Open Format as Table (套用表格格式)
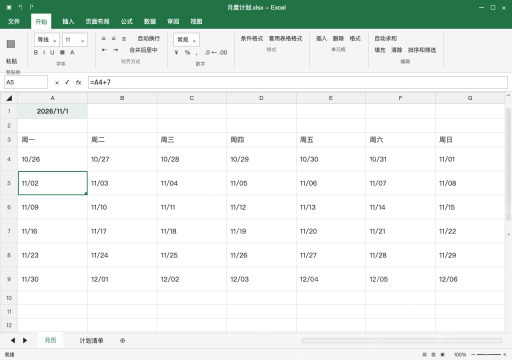 (286, 39)
